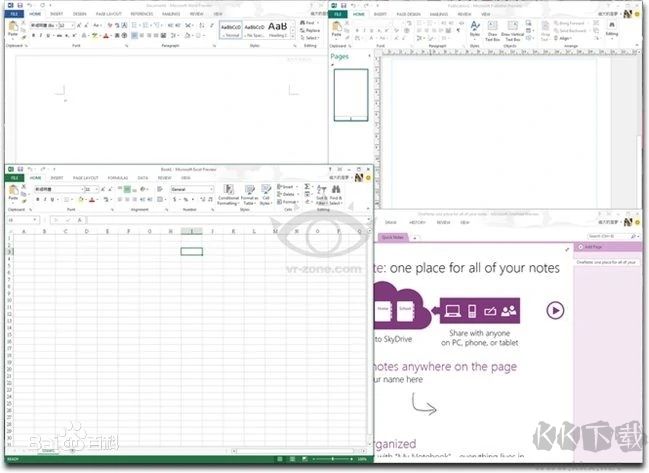This screenshot has width=649, height=473.
Task: Click Insert in Excel Cells group
Action: tap(286, 187)
